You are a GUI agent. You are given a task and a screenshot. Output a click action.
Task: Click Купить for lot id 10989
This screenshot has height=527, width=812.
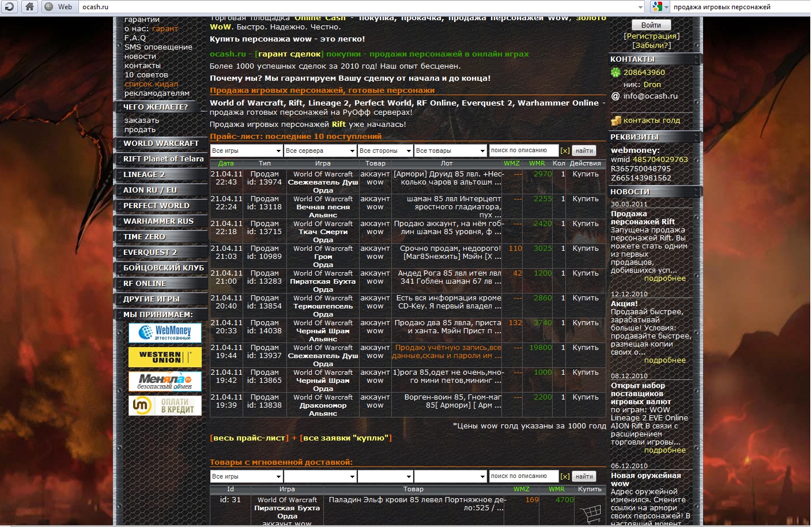point(586,249)
